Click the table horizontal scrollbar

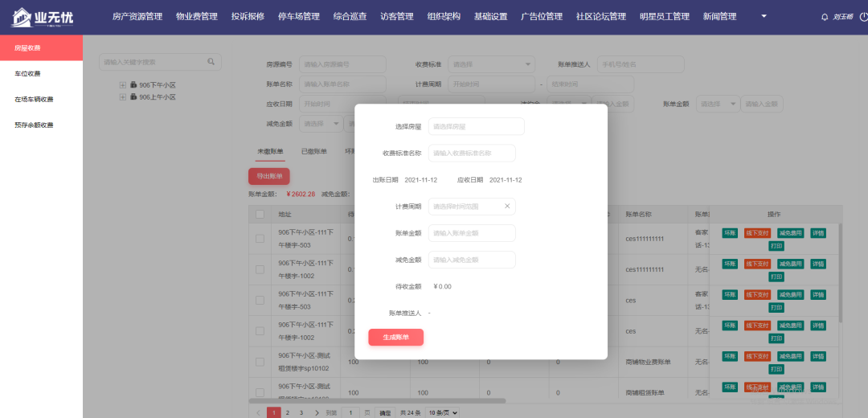coord(377,400)
